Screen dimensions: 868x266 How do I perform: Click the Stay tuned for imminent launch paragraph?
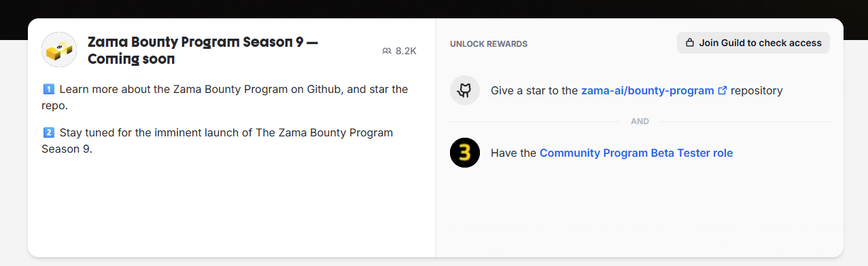pyautogui.click(x=218, y=140)
